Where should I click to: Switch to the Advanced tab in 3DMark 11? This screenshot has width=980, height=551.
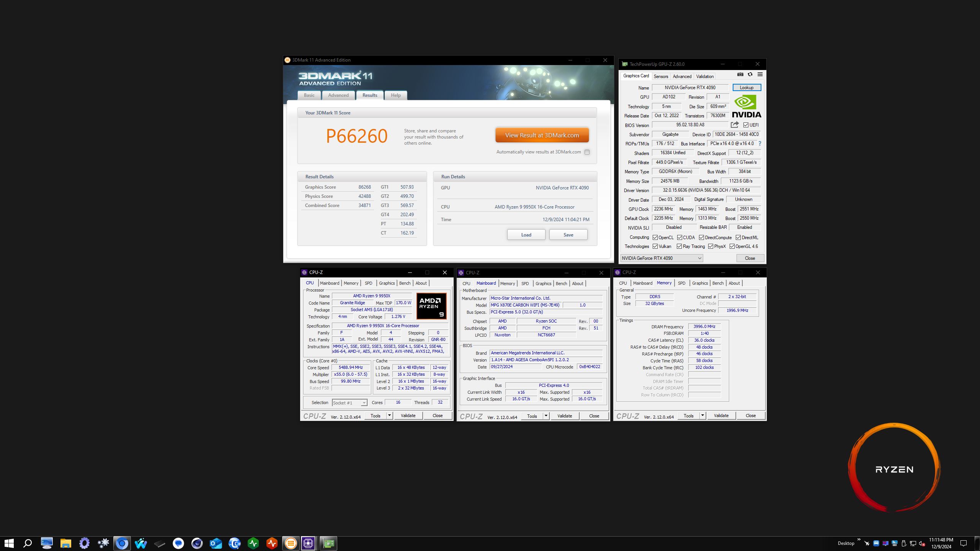coord(338,95)
